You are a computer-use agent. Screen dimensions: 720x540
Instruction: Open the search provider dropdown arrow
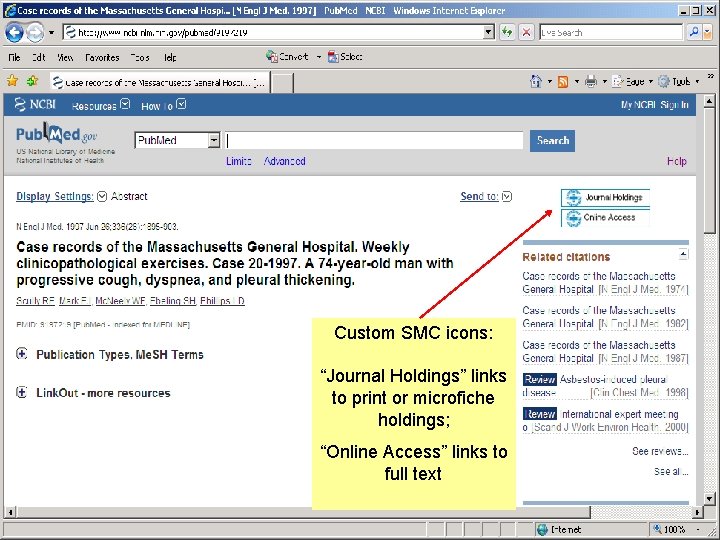[x=707, y=32]
